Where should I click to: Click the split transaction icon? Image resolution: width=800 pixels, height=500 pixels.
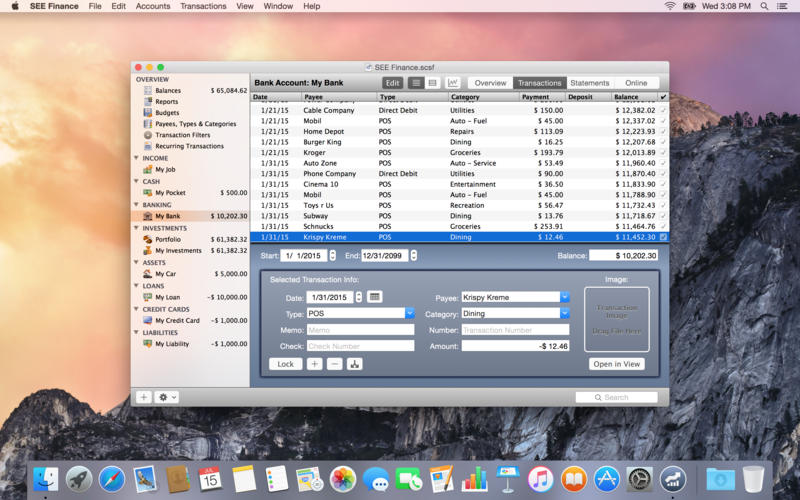(354, 364)
